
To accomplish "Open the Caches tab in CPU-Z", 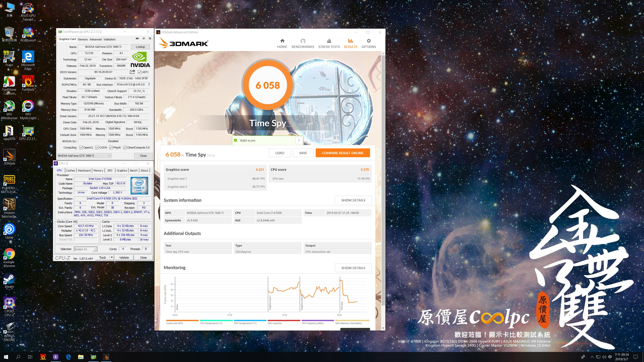I will (x=70, y=170).
